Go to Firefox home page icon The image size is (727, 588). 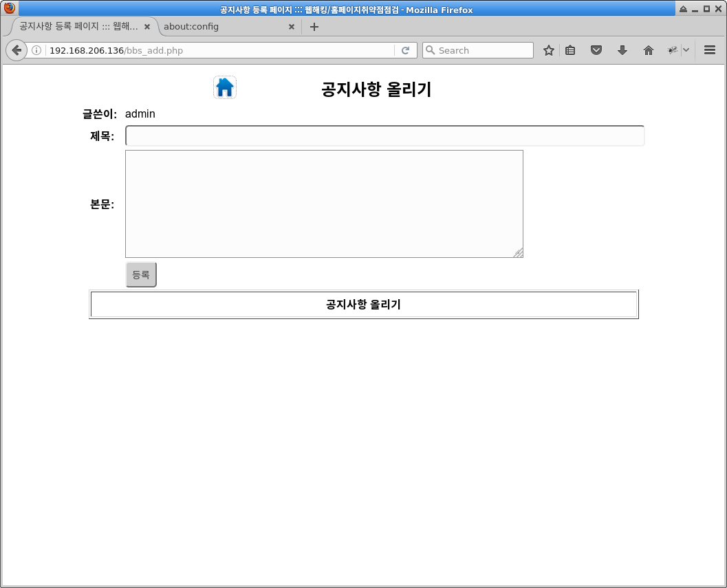pos(648,50)
